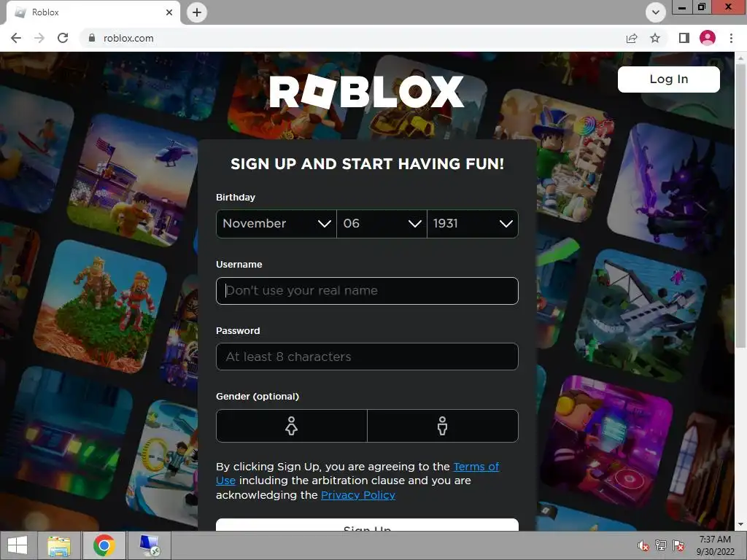Click the network tray icon
747x560 pixels.
point(661,545)
